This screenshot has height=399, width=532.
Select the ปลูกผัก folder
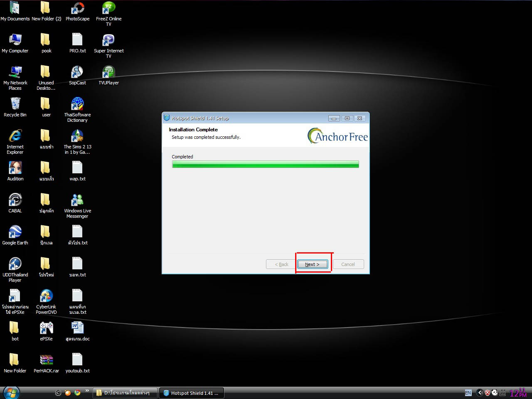tap(46, 203)
